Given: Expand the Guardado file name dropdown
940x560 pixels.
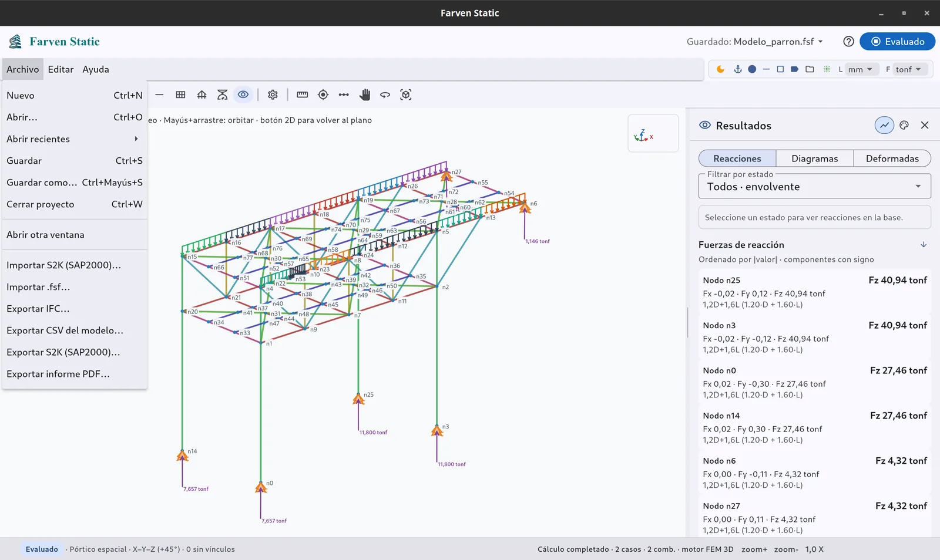Looking at the screenshot, I should pyautogui.click(x=756, y=42).
